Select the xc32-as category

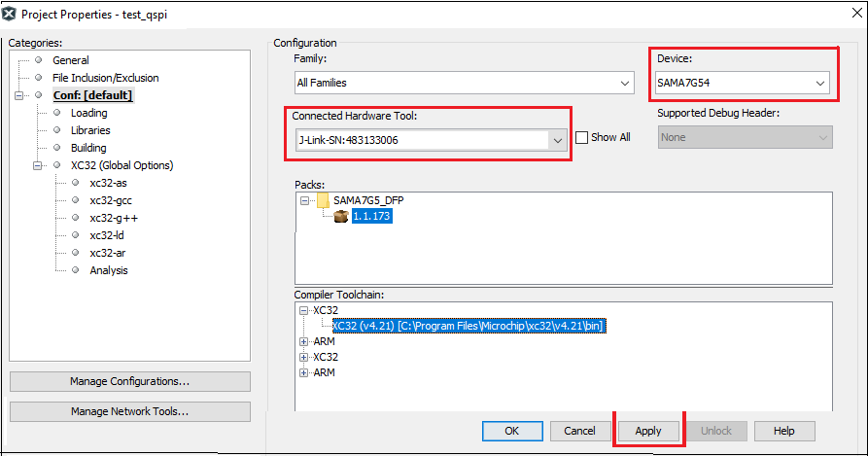(x=108, y=183)
